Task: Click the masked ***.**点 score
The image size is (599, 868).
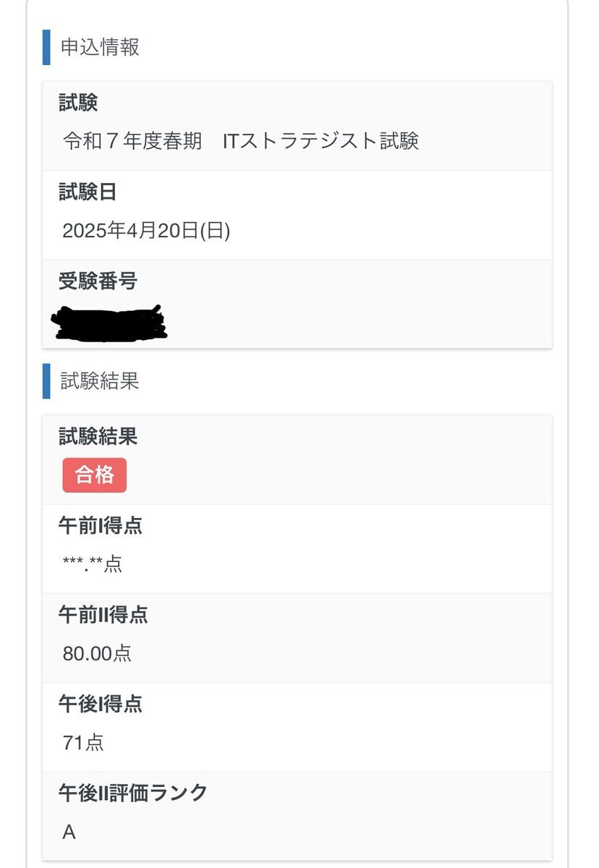Action: click(93, 564)
